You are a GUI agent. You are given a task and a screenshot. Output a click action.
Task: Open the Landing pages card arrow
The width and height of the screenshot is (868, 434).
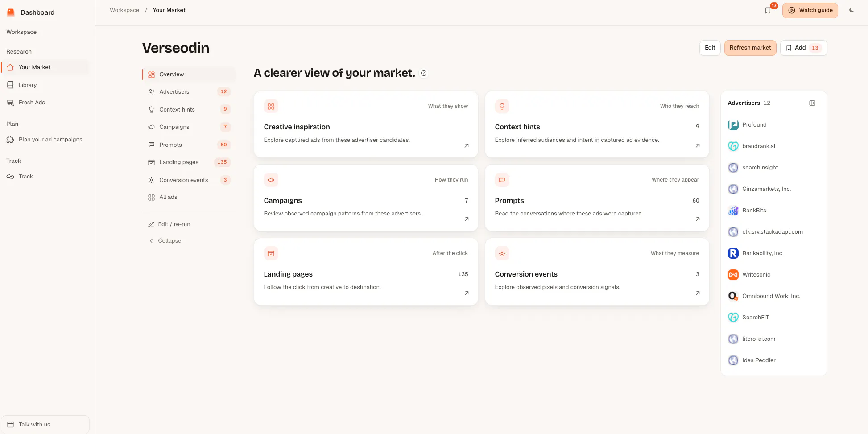click(x=467, y=293)
